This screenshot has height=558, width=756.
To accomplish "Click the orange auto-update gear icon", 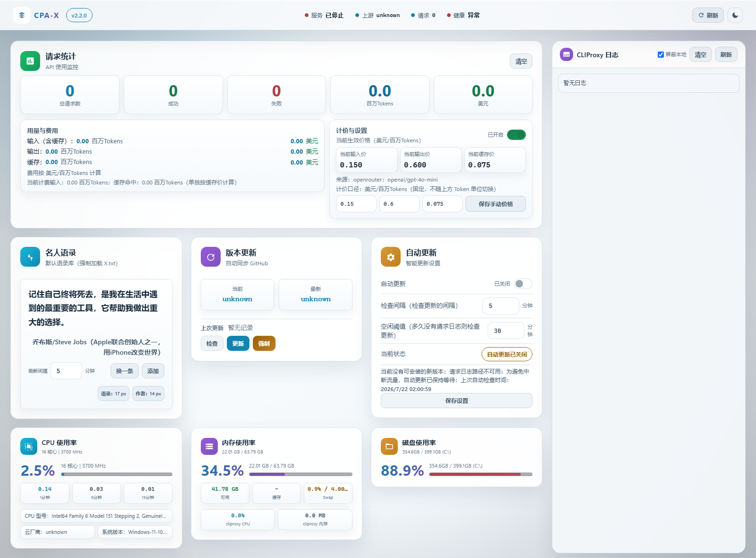I will pos(391,257).
